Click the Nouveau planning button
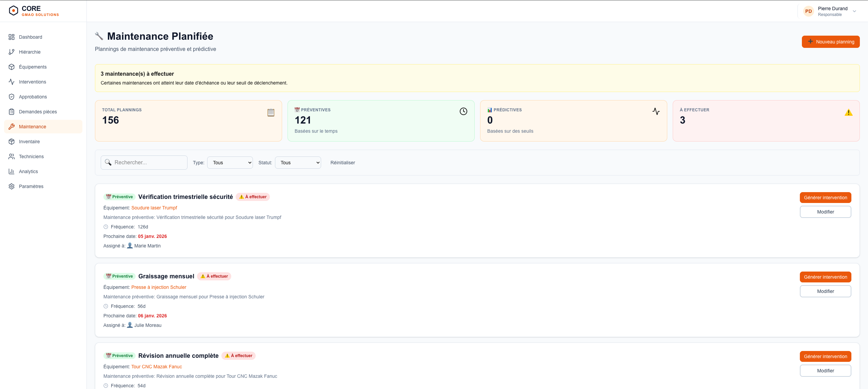This screenshot has height=389, width=868. pos(831,42)
